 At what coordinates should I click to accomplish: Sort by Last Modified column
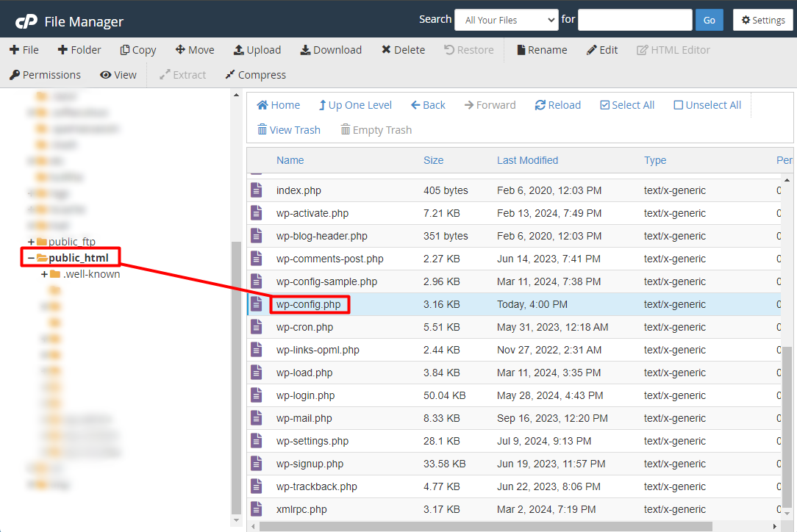point(528,161)
